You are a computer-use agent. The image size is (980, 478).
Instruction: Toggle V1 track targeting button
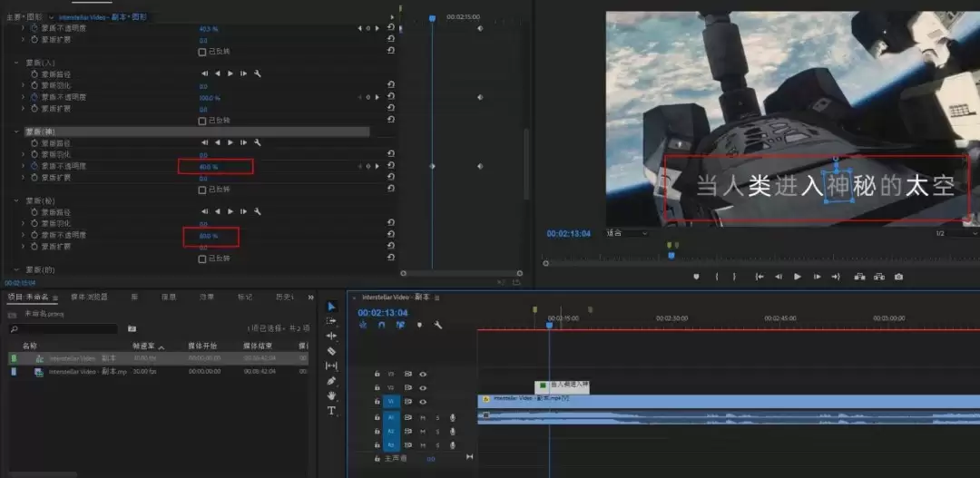pyautogui.click(x=391, y=402)
